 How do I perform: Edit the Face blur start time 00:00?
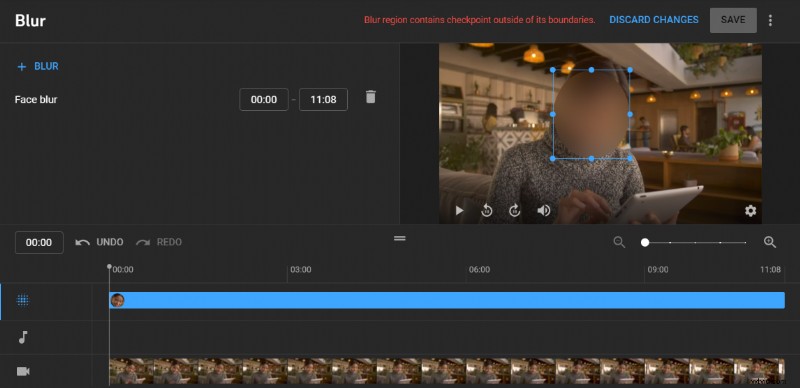(264, 100)
